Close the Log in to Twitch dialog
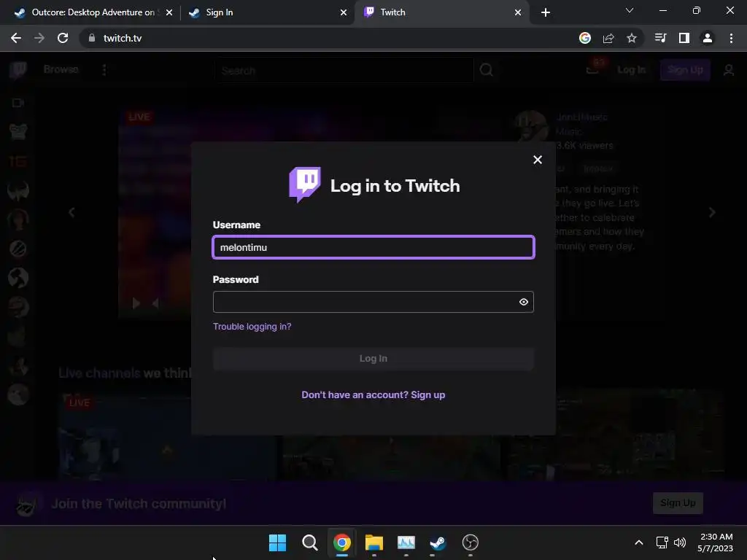Image resolution: width=747 pixels, height=560 pixels. pos(538,160)
